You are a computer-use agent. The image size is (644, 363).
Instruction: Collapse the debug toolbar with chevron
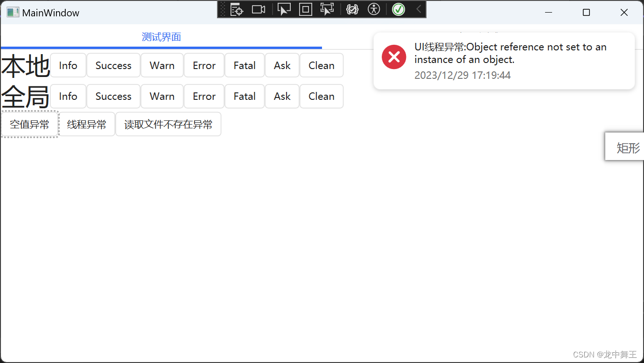(419, 9)
